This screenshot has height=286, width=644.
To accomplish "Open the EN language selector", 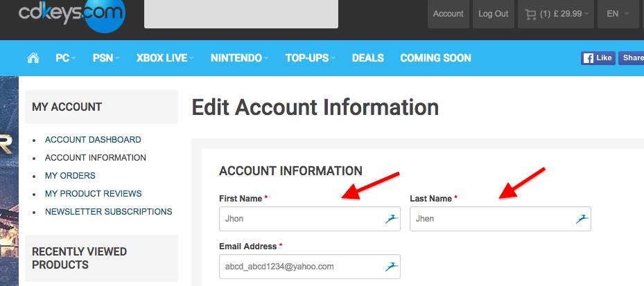I will pyautogui.click(x=618, y=14).
